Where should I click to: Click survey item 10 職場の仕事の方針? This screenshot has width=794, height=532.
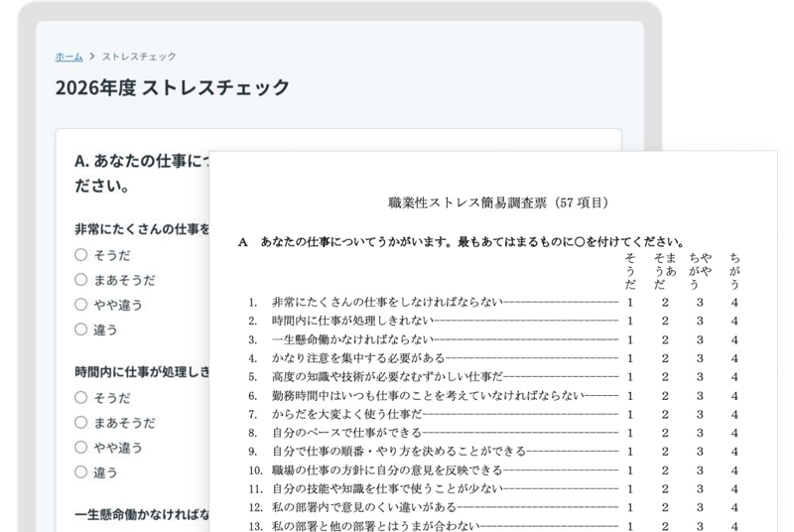(x=387, y=470)
